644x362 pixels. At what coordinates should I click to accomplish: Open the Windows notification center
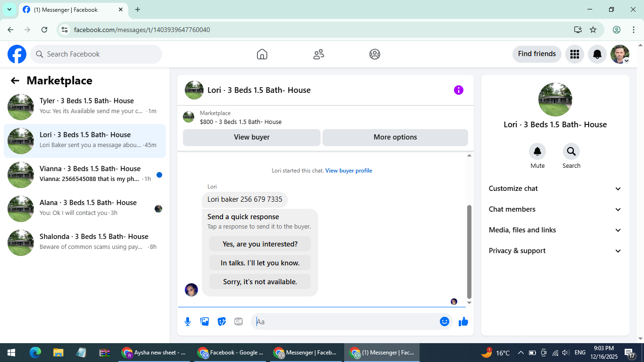[630, 353]
